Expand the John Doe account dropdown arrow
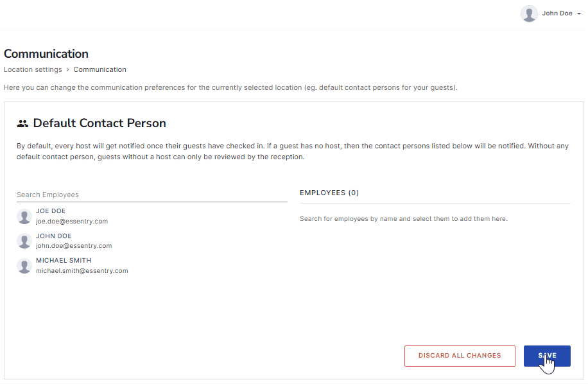Screen dimensions: 588x384 click(x=579, y=13)
